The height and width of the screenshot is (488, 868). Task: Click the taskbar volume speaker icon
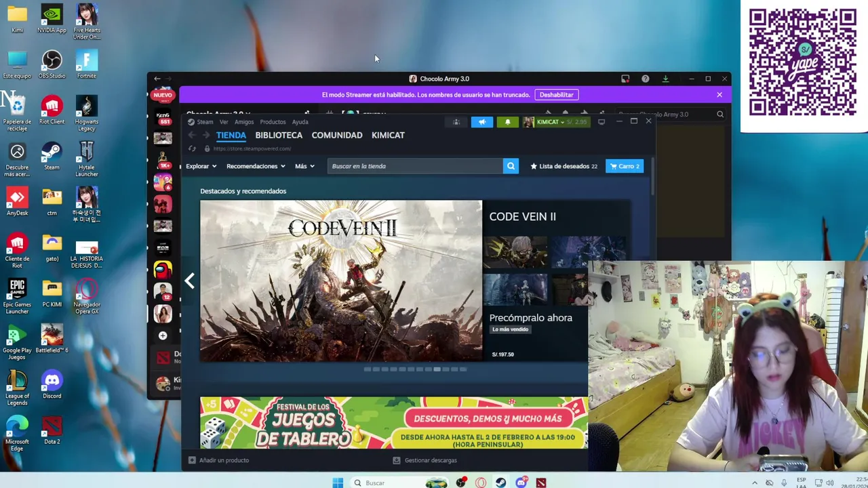(x=830, y=483)
